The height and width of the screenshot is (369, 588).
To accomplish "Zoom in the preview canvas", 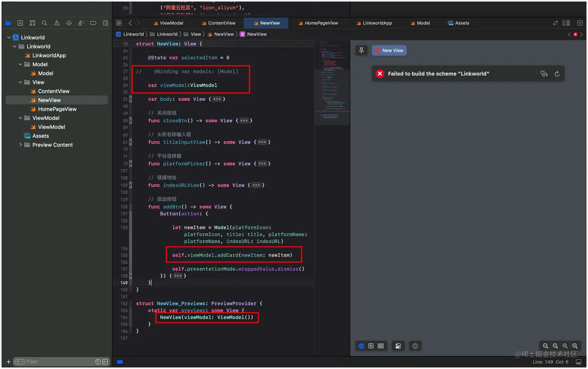I will click(575, 346).
